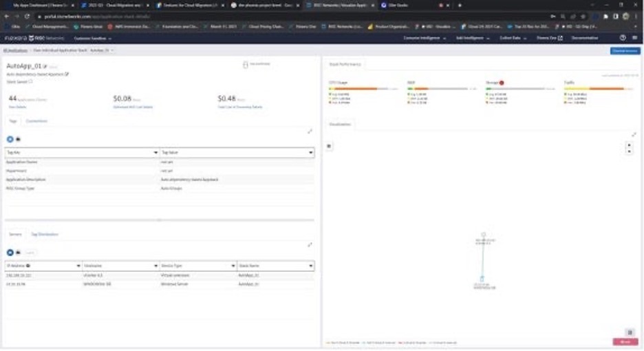Click the blue button at top right of page
The image size is (644, 351).
[x=624, y=51]
